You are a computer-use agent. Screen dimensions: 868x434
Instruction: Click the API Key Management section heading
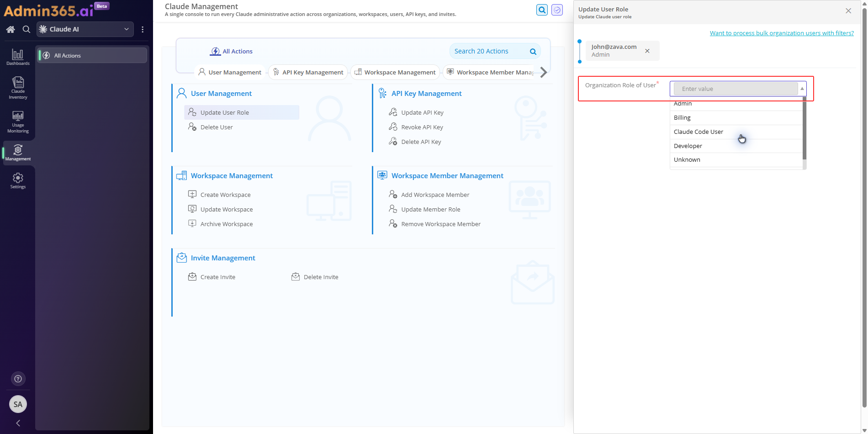click(x=426, y=93)
